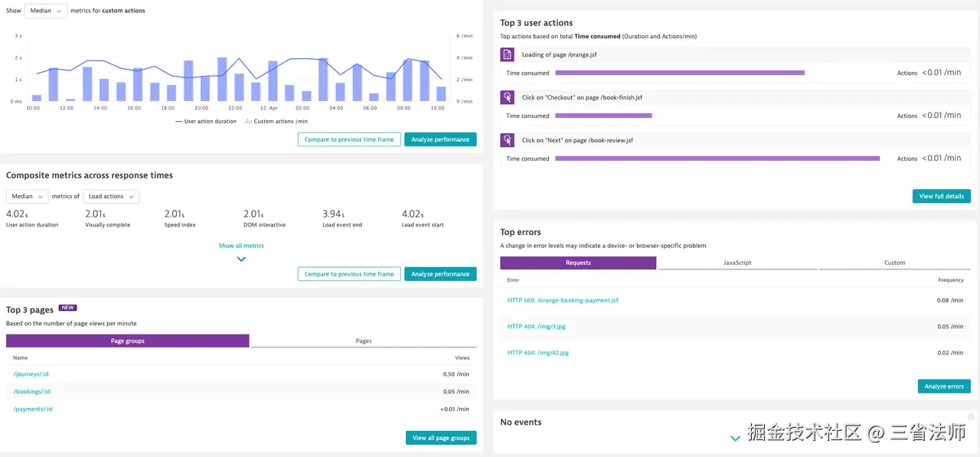
Task: Expand the No events section chevron
Action: [735, 439]
